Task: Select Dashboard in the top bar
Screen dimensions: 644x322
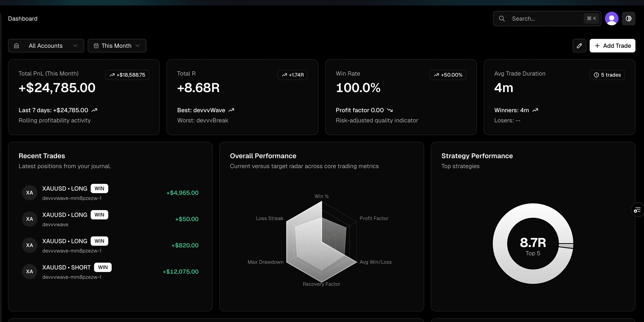Action: pyautogui.click(x=23, y=18)
